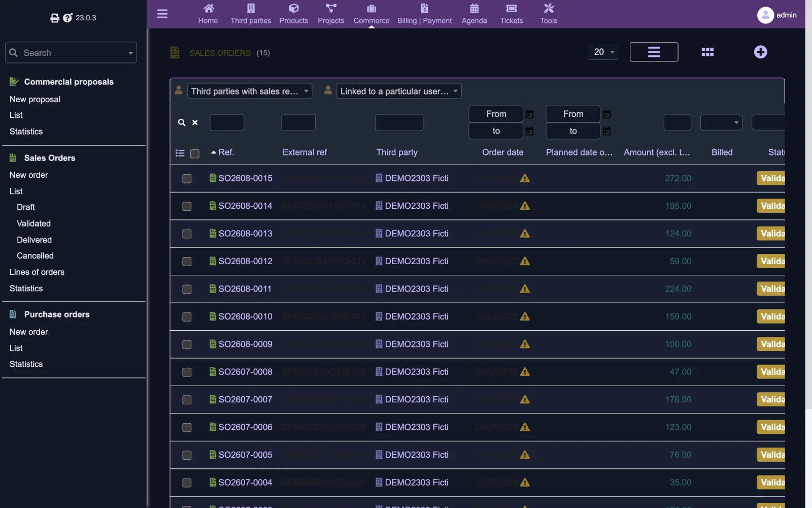
Task: Click the Ref. filter input field
Action: tap(227, 122)
